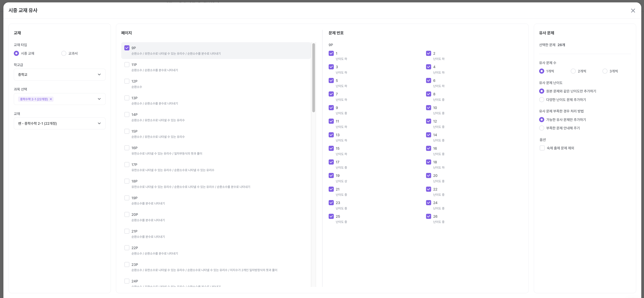
Task: Expand the 과목 선택 dropdown arrow
Action: 99,99
